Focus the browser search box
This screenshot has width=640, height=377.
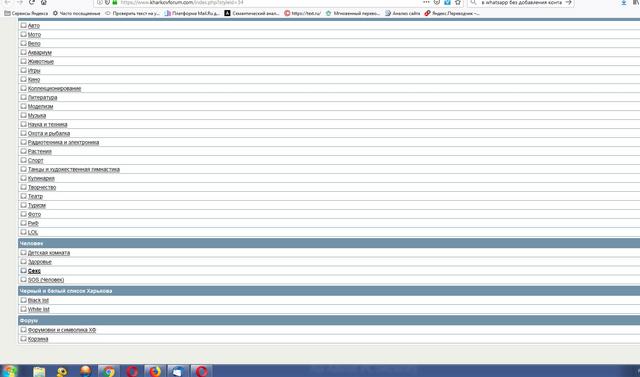[x=521, y=2]
